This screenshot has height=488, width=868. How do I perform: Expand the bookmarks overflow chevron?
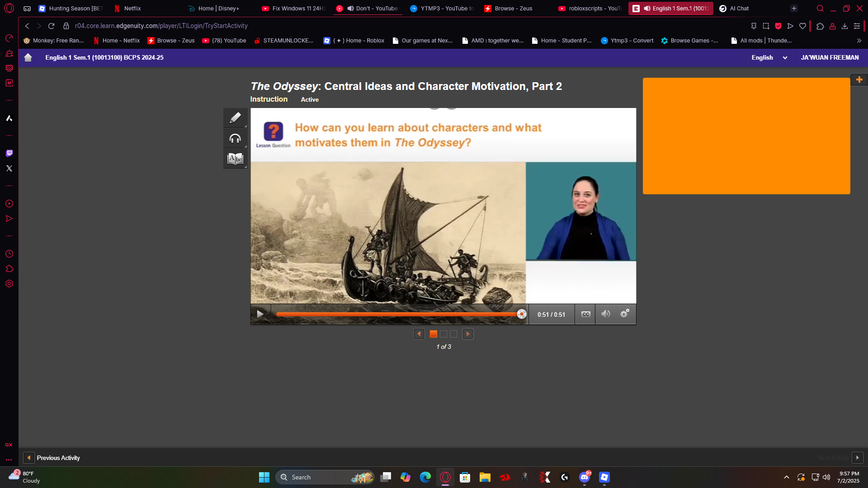click(859, 40)
